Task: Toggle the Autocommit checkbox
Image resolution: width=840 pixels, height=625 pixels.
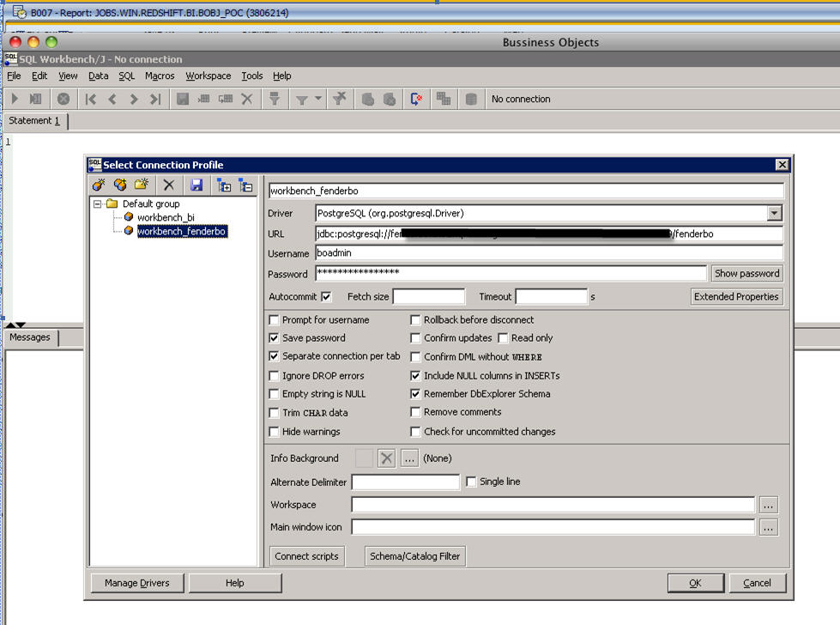Action: tap(326, 296)
